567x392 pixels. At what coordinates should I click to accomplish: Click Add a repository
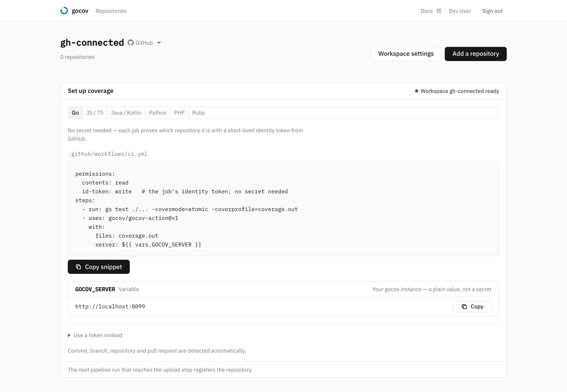click(x=476, y=54)
